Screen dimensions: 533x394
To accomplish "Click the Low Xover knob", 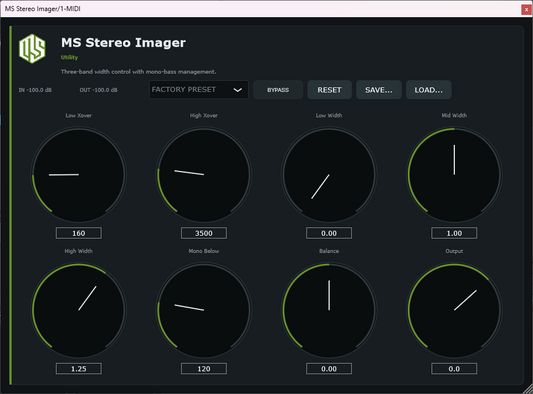I will point(79,175).
